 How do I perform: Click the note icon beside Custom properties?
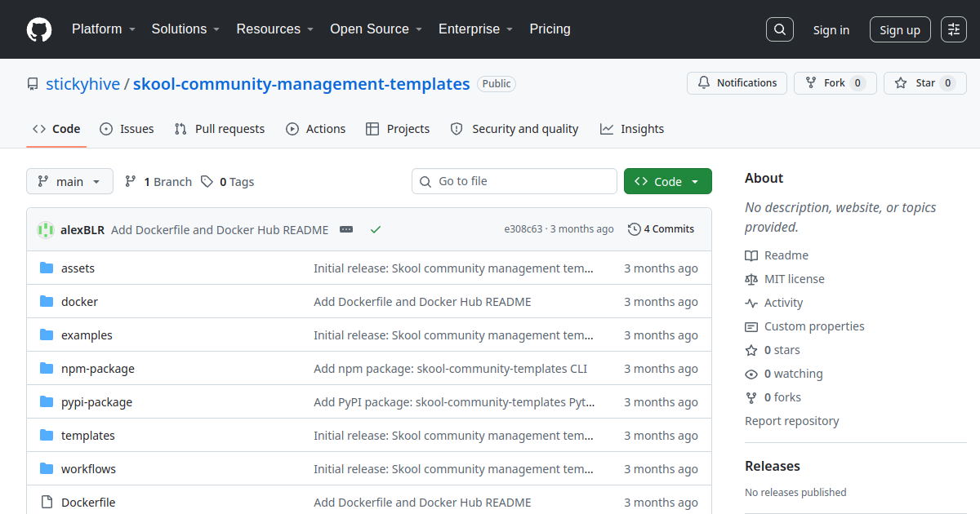[x=751, y=326]
